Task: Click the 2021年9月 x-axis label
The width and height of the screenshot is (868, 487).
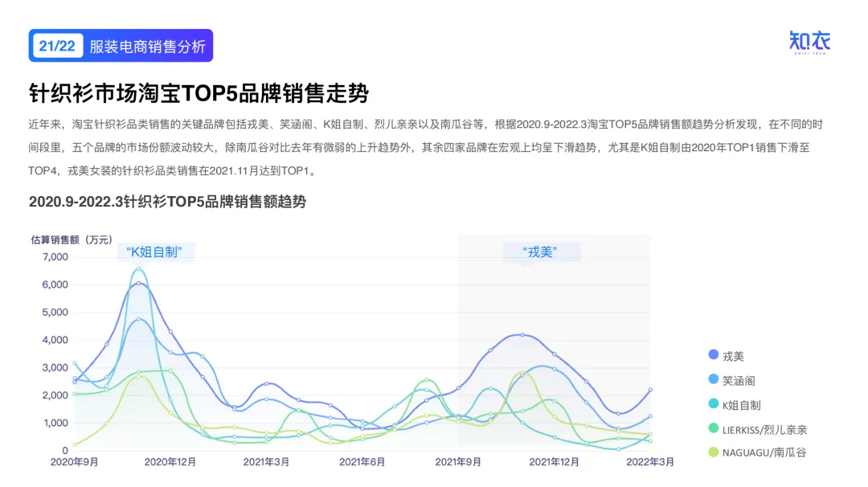Action: pos(458,462)
